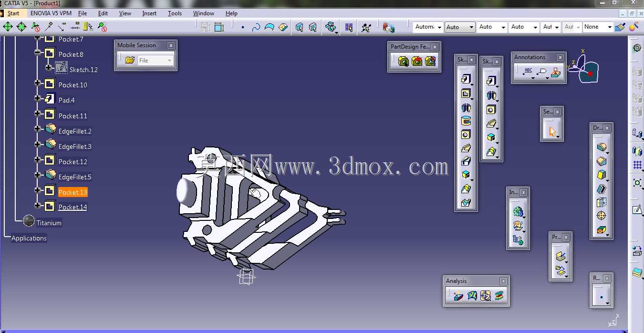This screenshot has width=644, height=333.
Task: Open the Edit menu
Action: pos(103,13)
